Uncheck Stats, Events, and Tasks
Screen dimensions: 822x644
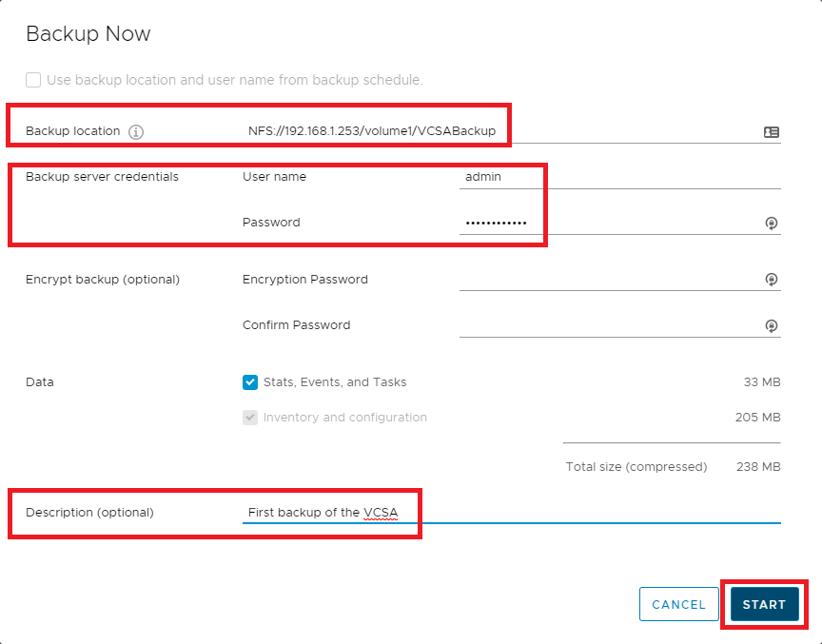pos(250,382)
